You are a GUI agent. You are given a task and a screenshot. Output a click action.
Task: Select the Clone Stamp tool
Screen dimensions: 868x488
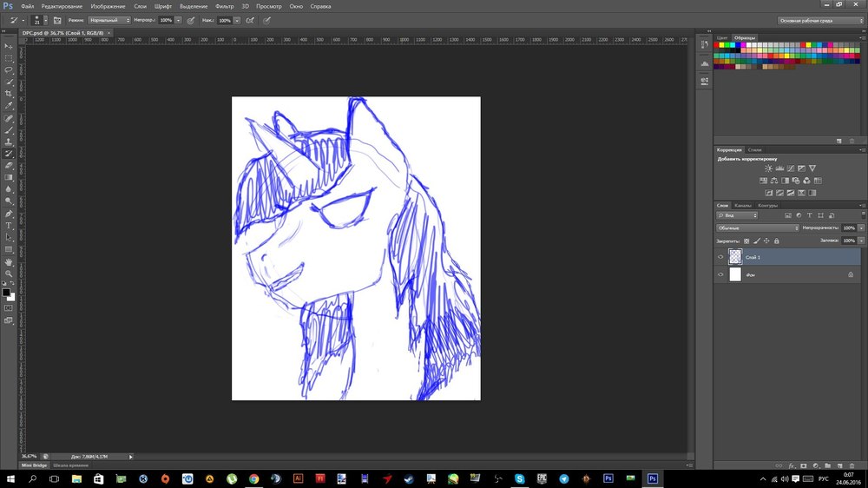click(9, 142)
